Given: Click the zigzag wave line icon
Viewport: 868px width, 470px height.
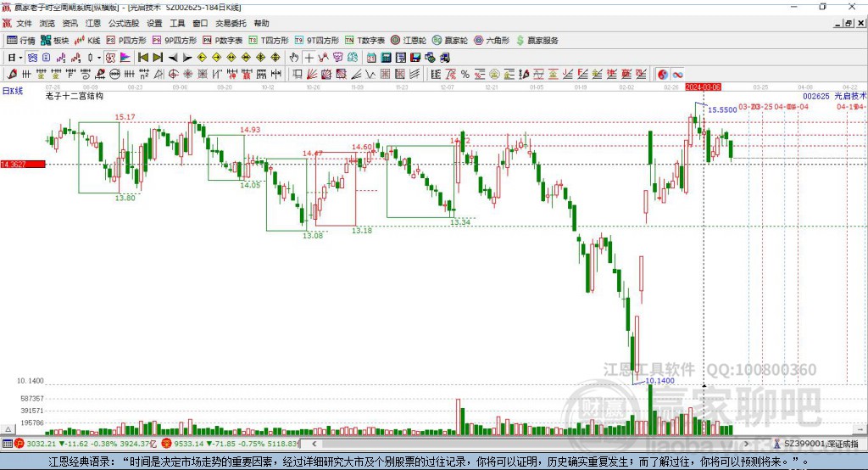Looking at the screenshot, I should coord(371,75).
